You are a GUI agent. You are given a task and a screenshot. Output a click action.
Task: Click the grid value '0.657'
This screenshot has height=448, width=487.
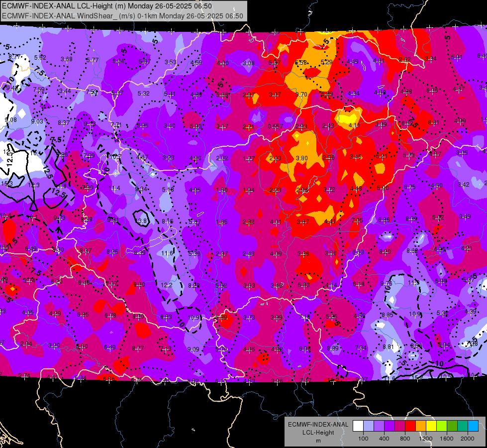pos(276,126)
